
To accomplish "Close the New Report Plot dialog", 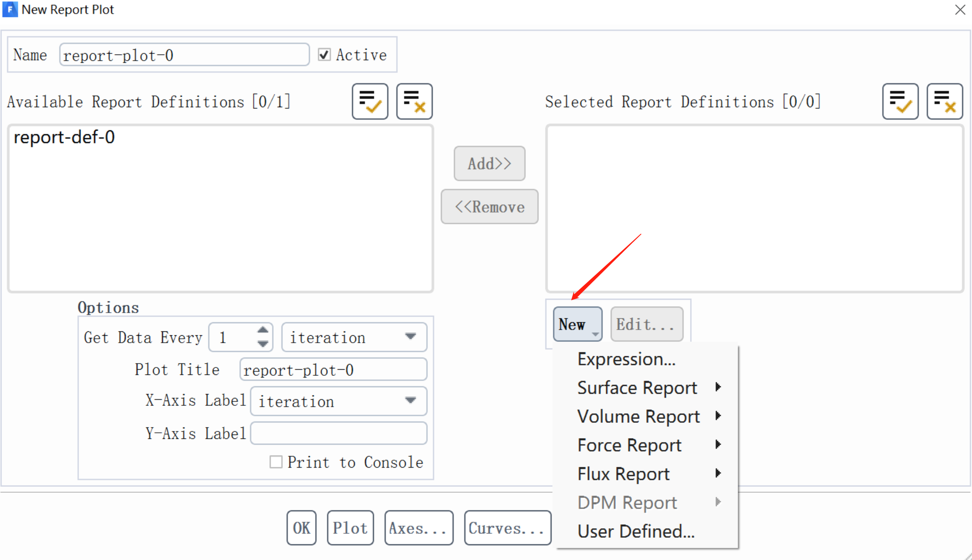I will click(960, 10).
